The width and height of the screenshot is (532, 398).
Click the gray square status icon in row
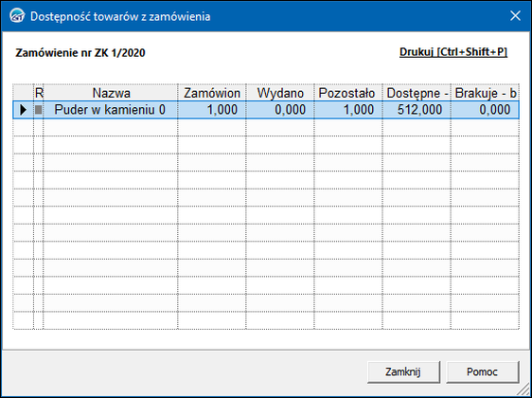[x=39, y=110]
